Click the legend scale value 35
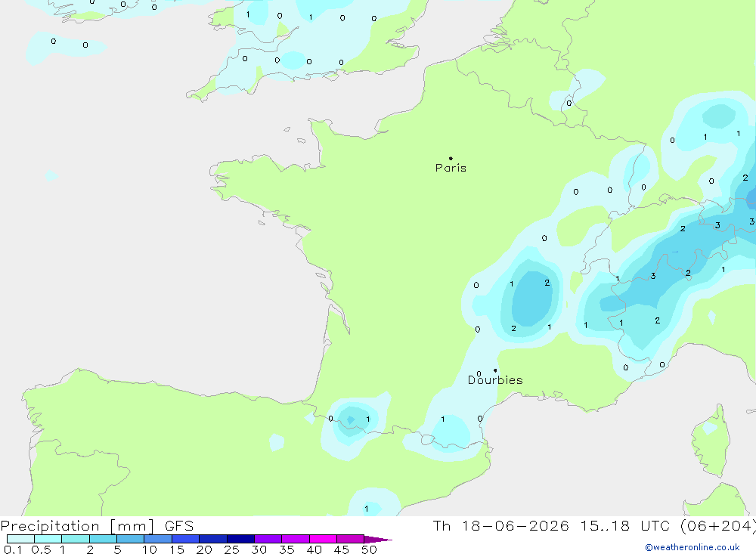 click(287, 549)
